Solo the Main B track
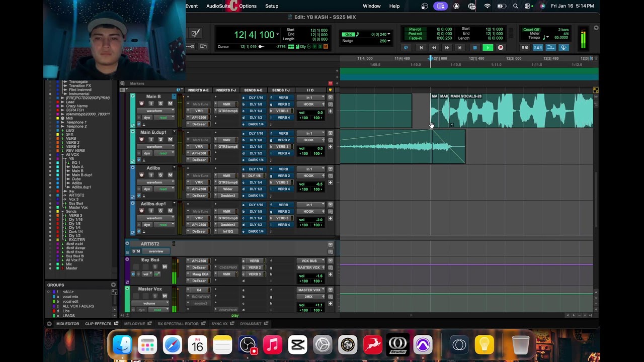Viewport: 644px width, 362px height. (160, 104)
